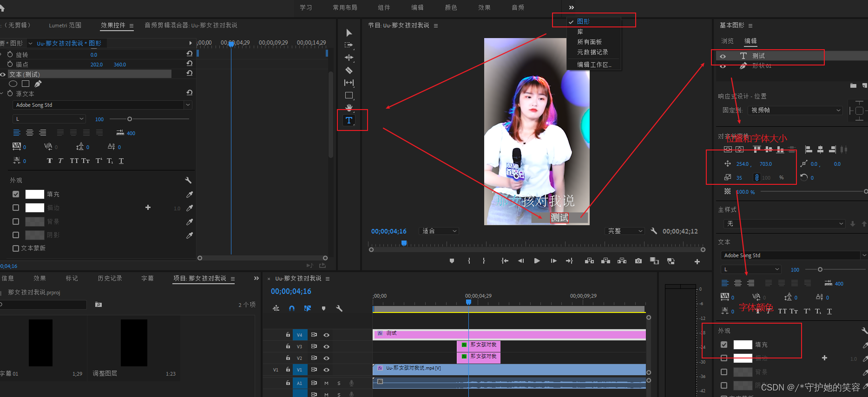Enable 描边 stroke checkbox in Effect Controls
Image resolution: width=868 pixels, height=397 pixels.
click(16, 208)
